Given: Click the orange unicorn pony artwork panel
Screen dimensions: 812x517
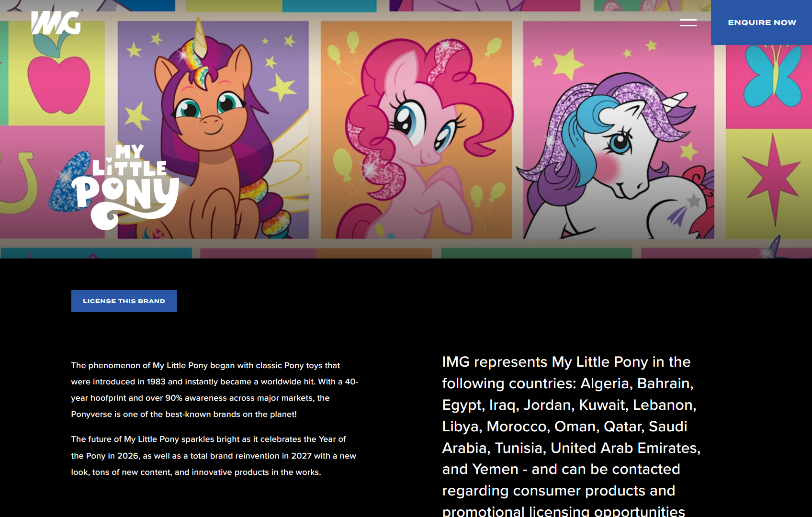Looking at the screenshot, I should (x=213, y=129).
